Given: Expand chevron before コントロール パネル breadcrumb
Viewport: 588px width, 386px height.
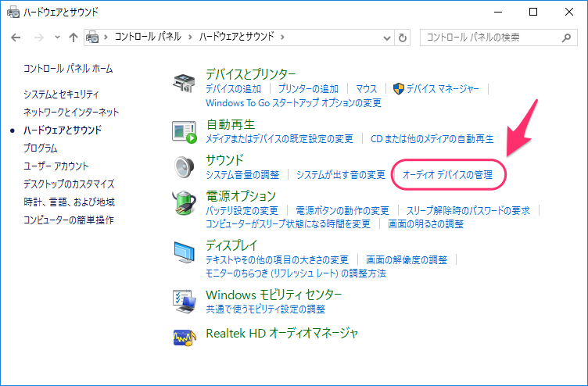Looking at the screenshot, I should click(106, 37).
